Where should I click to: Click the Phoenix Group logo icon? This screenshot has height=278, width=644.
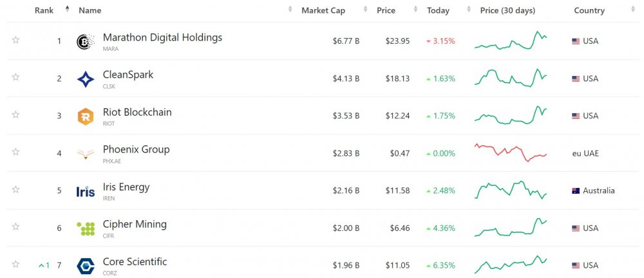[86, 153]
